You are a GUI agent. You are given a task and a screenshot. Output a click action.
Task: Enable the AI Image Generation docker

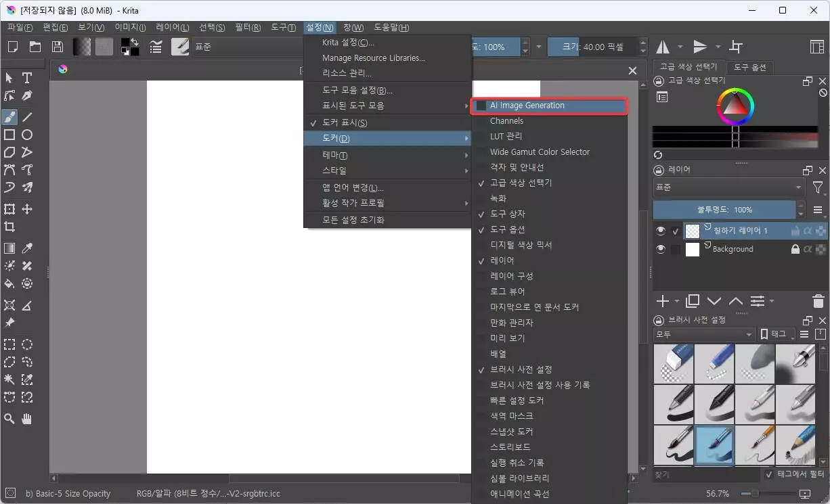(528, 106)
